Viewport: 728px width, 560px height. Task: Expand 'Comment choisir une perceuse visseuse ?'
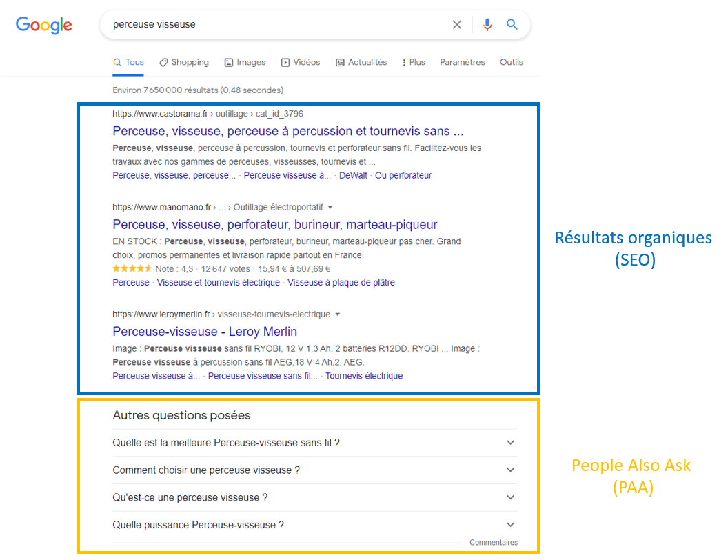315,470
